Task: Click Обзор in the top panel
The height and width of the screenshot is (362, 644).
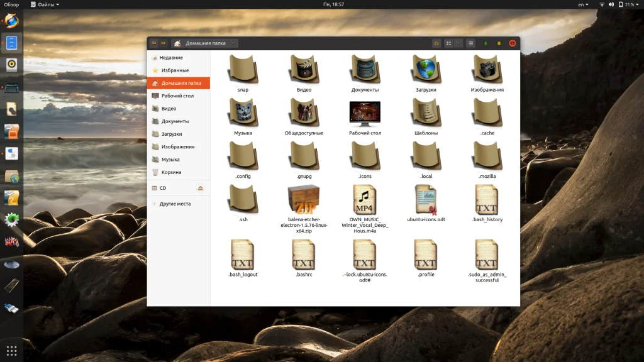Action: pyautogui.click(x=11, y=4)
